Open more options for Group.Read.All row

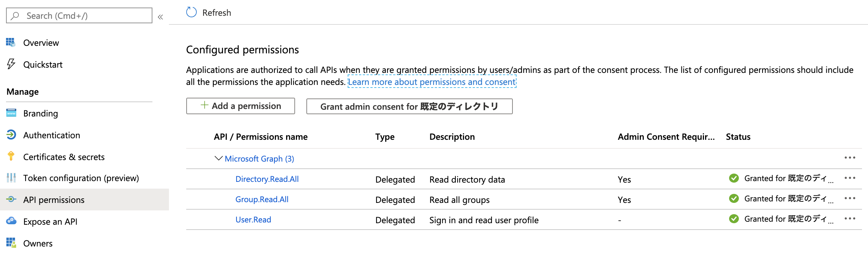coord(850,198)
